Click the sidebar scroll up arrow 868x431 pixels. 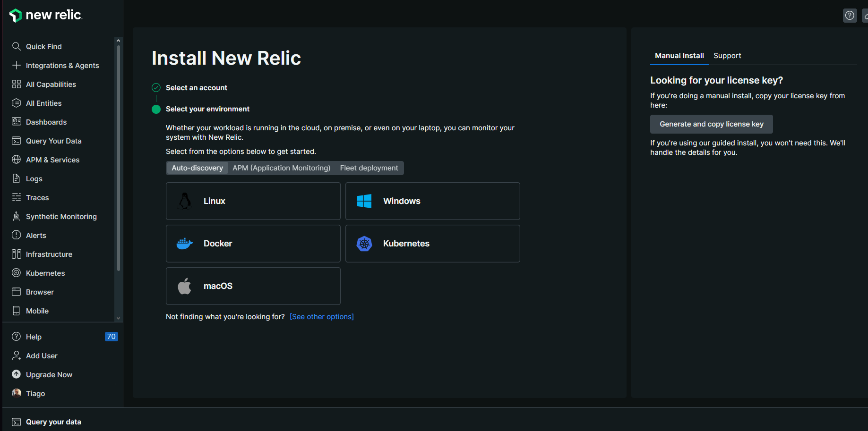coord(118,41)
